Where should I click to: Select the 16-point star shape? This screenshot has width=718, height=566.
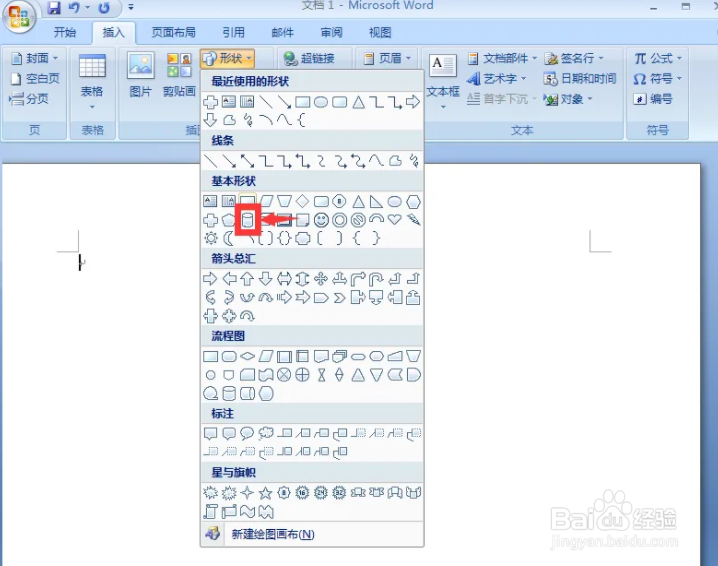point(302,493)
